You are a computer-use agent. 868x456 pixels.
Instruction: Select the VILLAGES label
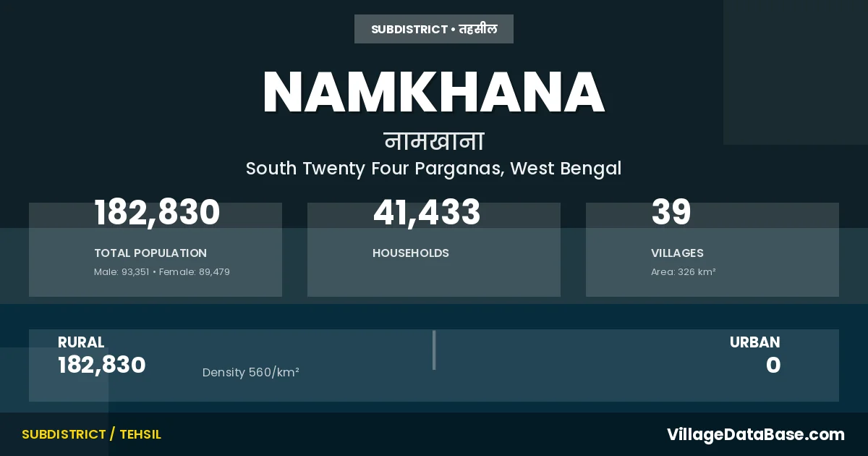click(677, 253)
